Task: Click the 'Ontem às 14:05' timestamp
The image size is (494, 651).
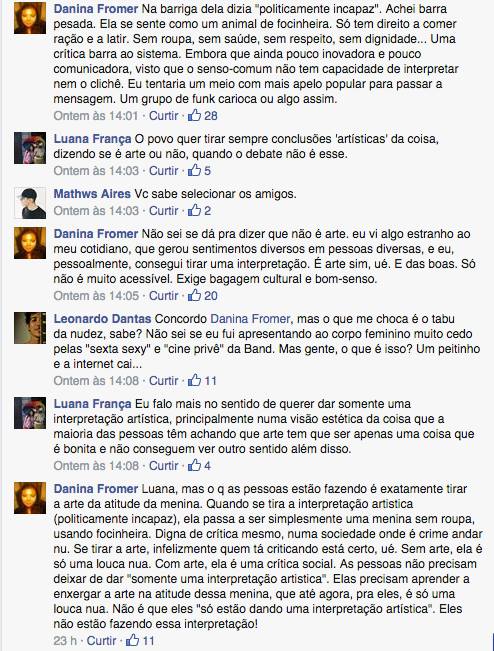Action: pyautogui.click(x=96, y=296)
